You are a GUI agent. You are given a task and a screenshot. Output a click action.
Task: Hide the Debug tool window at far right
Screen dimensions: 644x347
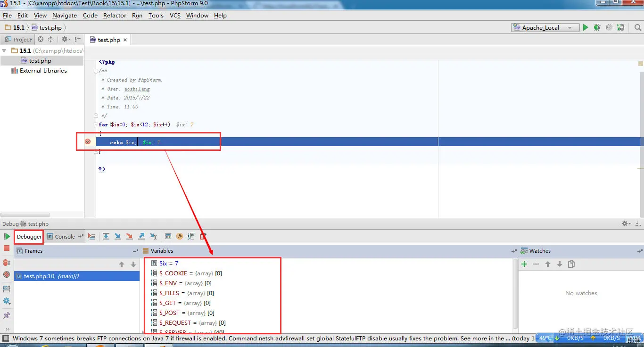(x=637, y=223)
